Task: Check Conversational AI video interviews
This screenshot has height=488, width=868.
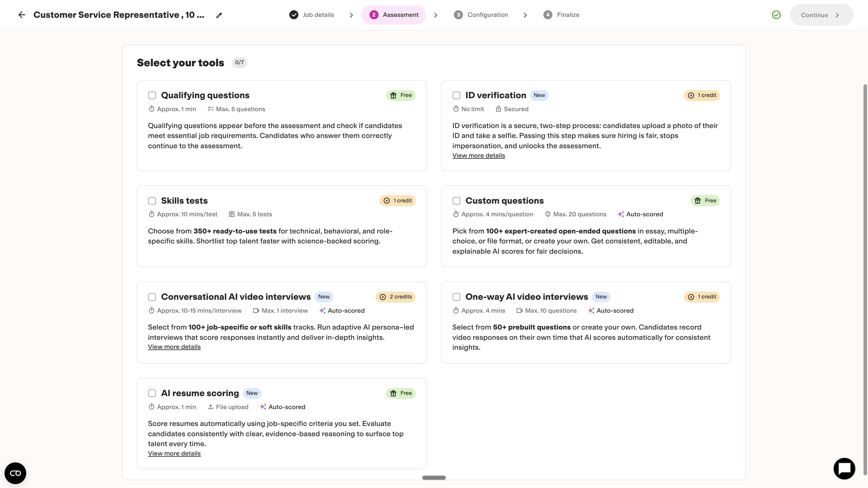Action: [x=152, y=297]
